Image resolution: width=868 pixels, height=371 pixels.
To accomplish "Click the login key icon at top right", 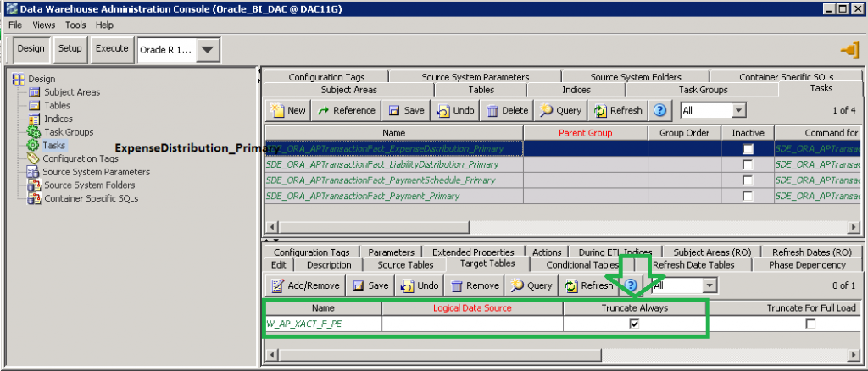I will tap(849, 50).
